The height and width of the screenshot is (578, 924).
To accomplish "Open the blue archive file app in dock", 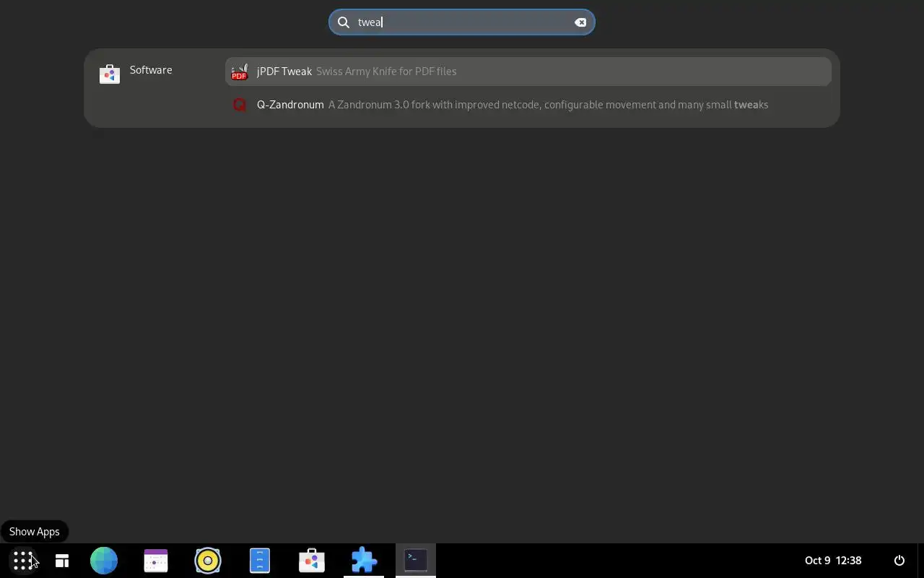I will 260,561.
